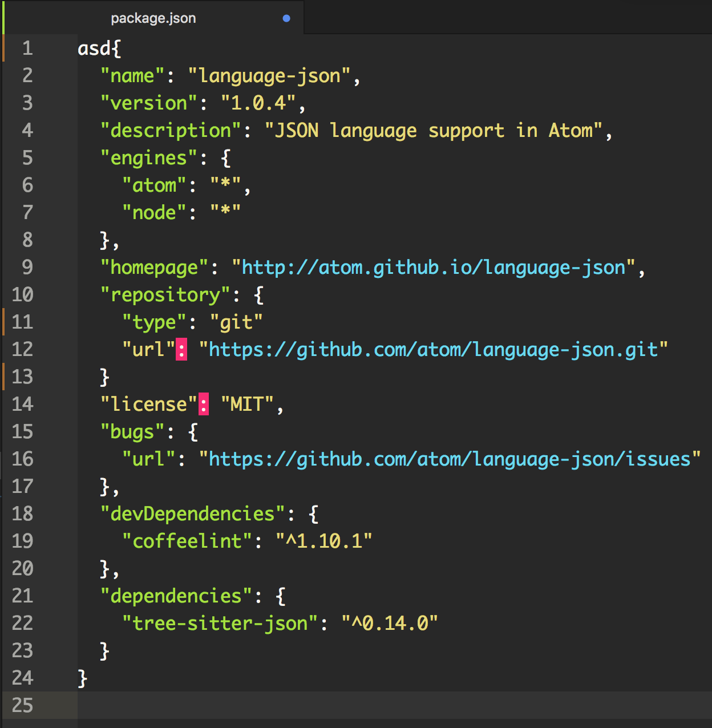The width and height of the screenshot is (712, 728).
Task: Click the highlighted error colon on line 12
Action: click(x=181, y=350)
